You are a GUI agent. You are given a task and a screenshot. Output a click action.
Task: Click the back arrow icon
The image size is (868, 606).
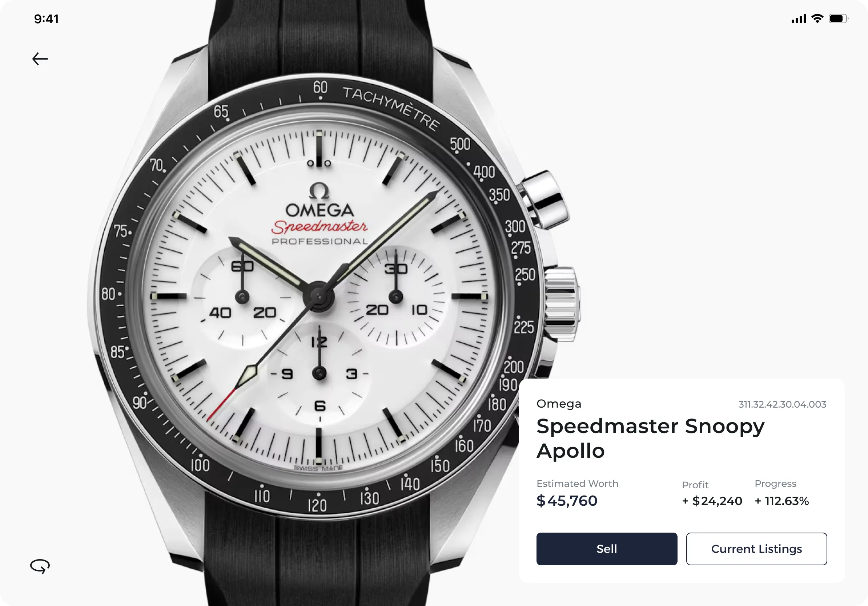tap(40, 59)
